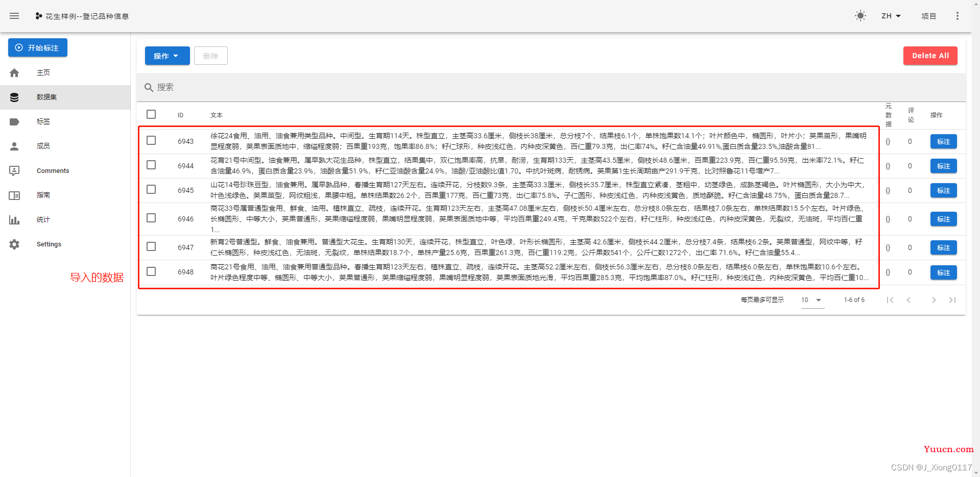Click 标注 button for row 6944

(x=943, y=166)
